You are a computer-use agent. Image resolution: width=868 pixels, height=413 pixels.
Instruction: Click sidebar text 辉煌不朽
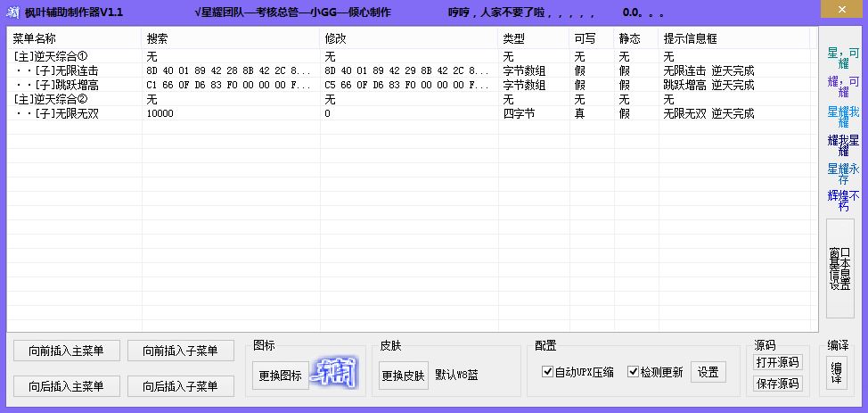tap(843, 201)
